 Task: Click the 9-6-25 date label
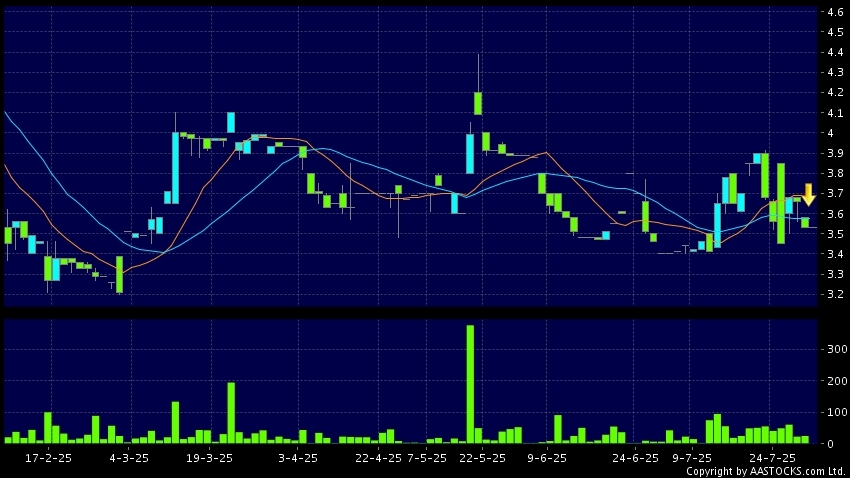[x=546, y=458]
